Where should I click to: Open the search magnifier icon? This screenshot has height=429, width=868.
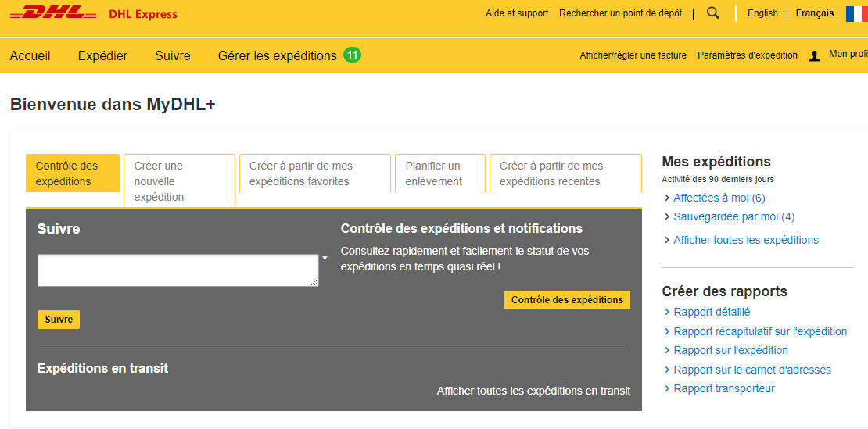[x=712, y=13]
